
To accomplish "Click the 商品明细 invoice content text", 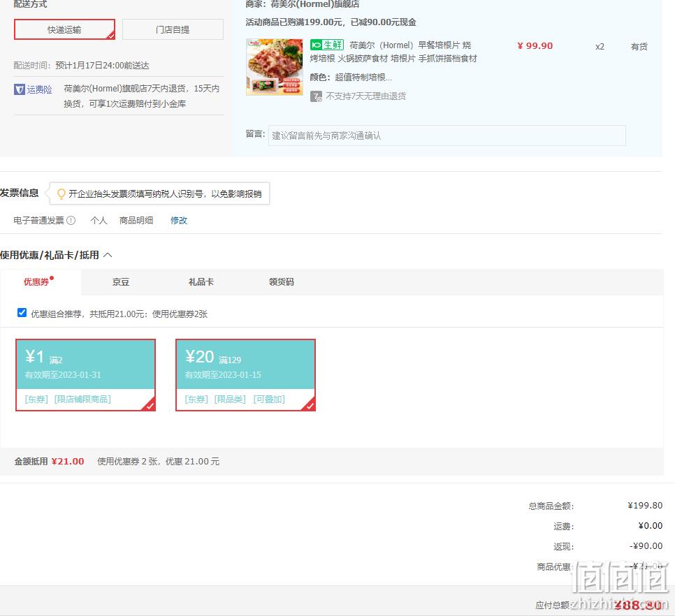I will (x=136, y=220).
